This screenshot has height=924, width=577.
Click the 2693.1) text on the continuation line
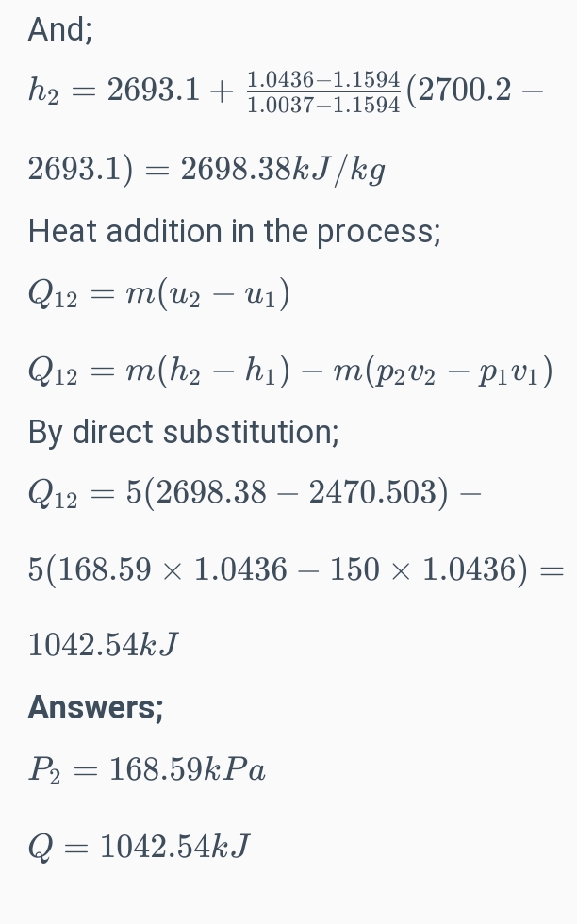click(x=80, y=170)
